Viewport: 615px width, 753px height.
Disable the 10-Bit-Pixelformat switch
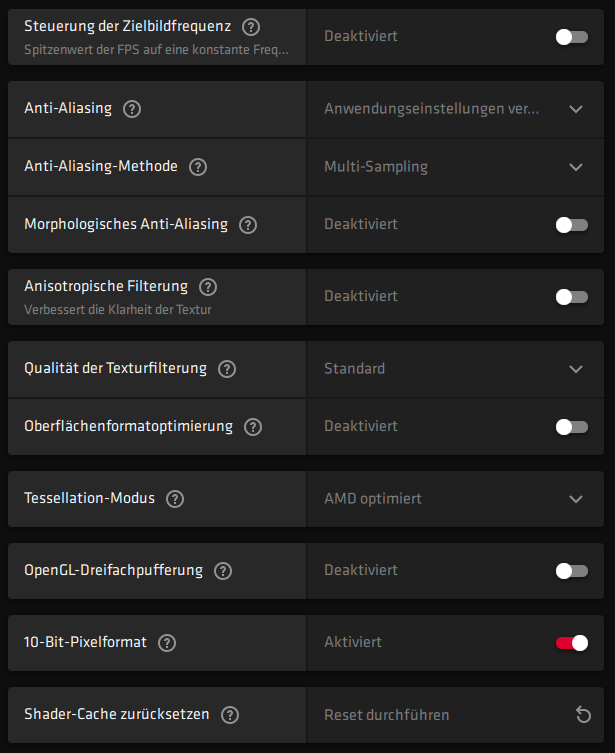pos(571,643)
